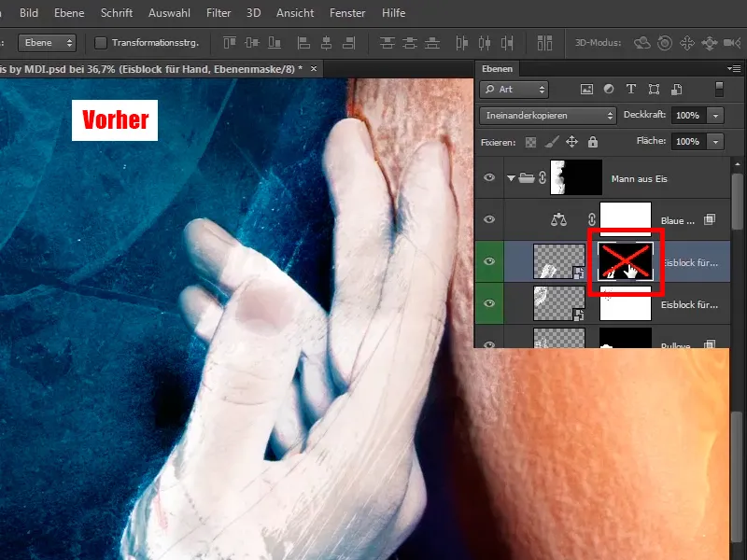The image size is (747, 560).
Task: Open the Deckkraft slider dropdown arrow
Action: tap(715, 115)
